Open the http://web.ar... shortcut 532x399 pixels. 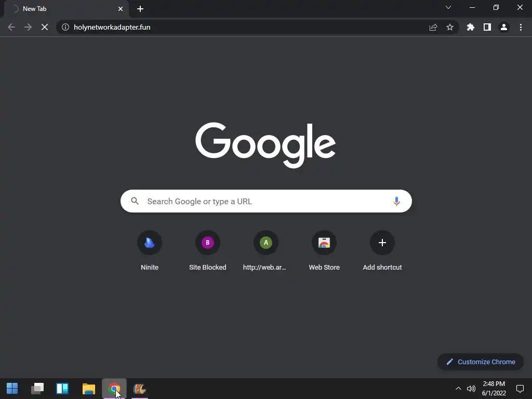266,251
